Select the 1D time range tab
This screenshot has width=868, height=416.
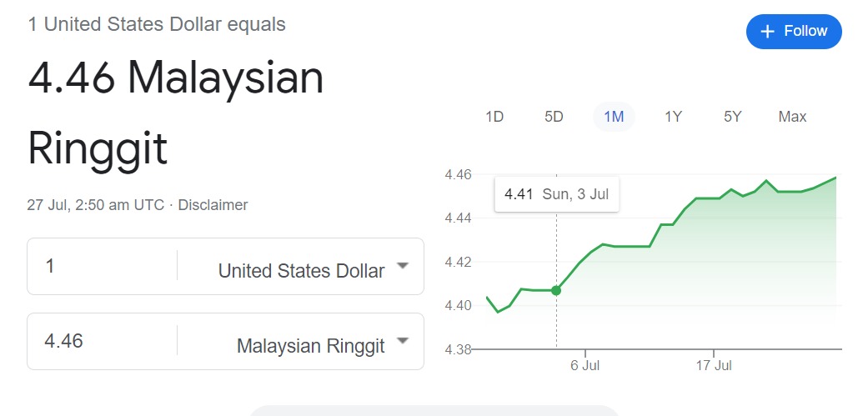pyautogui.click(x=494, y=117)
